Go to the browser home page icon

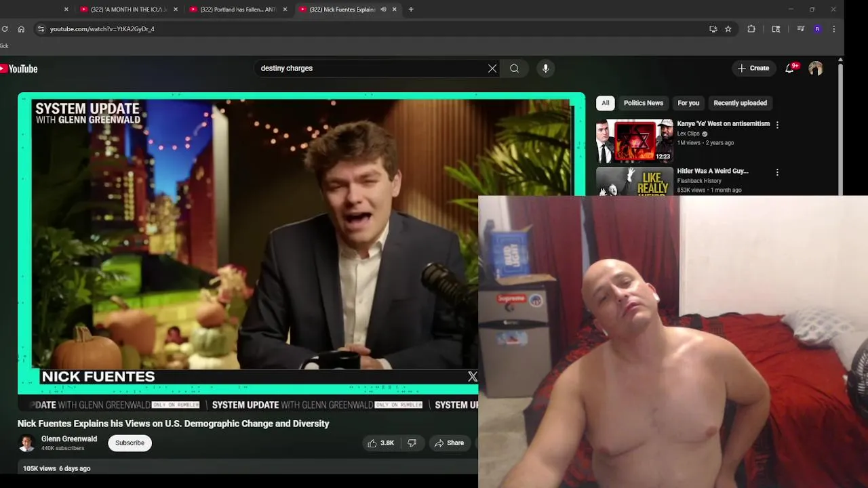pyautogui.click(x=22, y=29)
